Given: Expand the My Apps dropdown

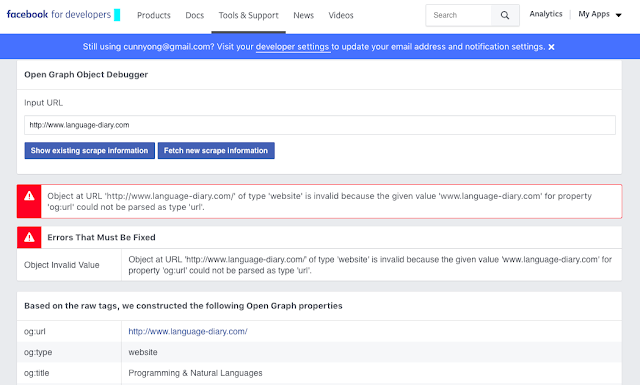Looking at the screenshot, I should (600, 14).
